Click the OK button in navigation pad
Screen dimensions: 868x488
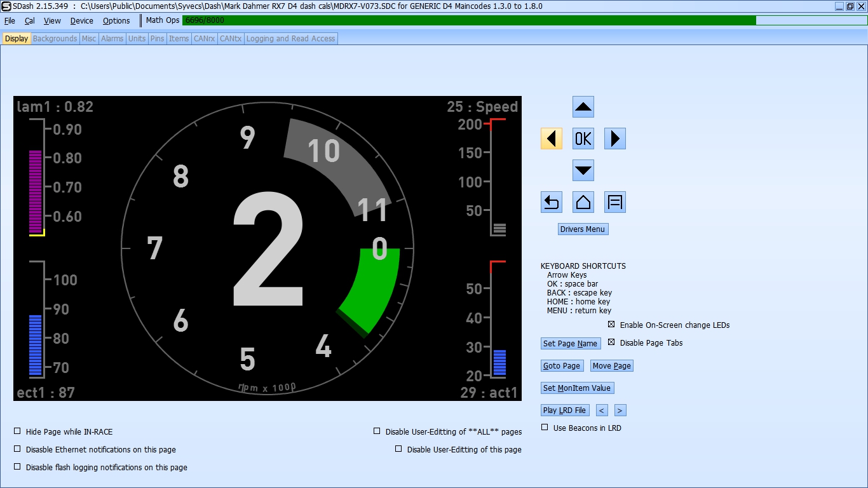click(583, 139)
